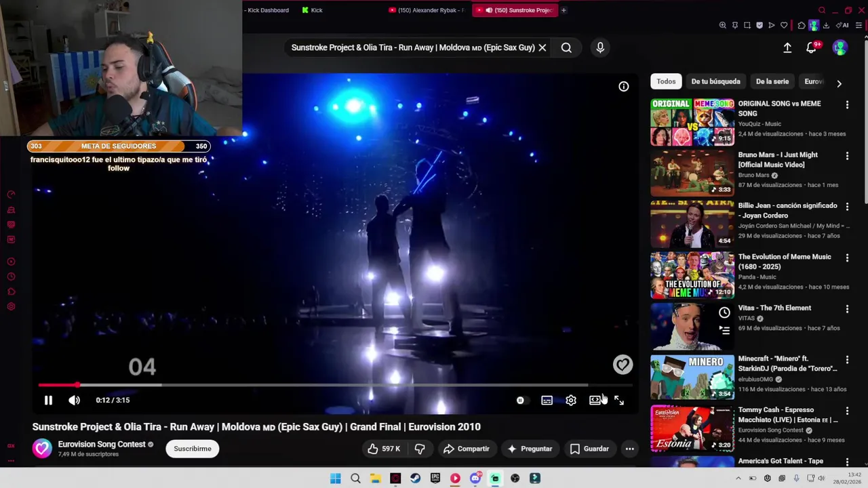Open the browser zoom magnifier icon
Image resolution: width=868 pixels, height=488 pixels.
pyautogui.click(x=722, y=25)
